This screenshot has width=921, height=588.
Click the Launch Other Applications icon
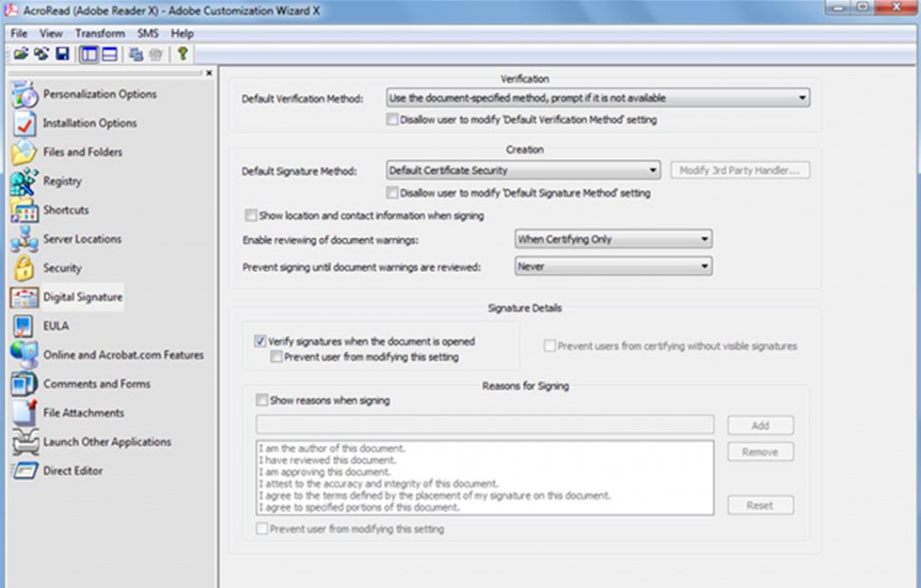point(24,441)
